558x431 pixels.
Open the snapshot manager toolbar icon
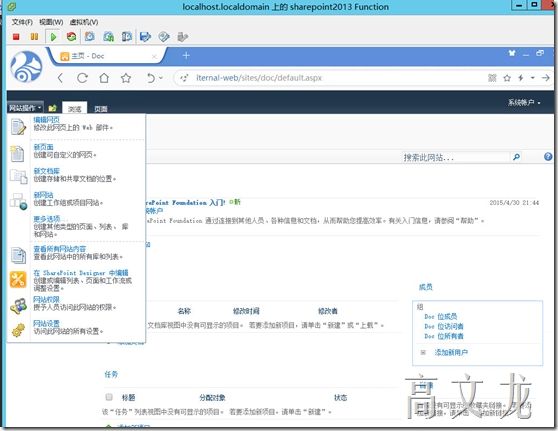(x=127, y=36)
